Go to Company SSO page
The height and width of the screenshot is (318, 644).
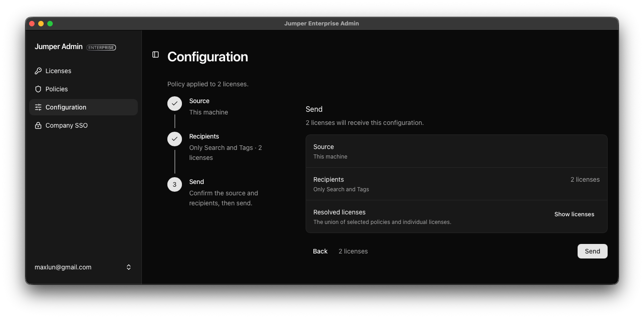coord(83,125)
